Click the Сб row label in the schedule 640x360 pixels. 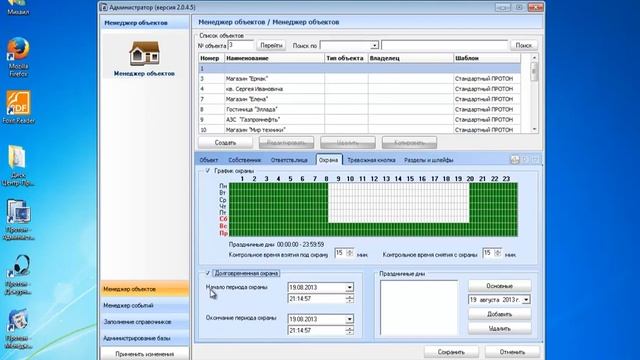coord(223,219)
